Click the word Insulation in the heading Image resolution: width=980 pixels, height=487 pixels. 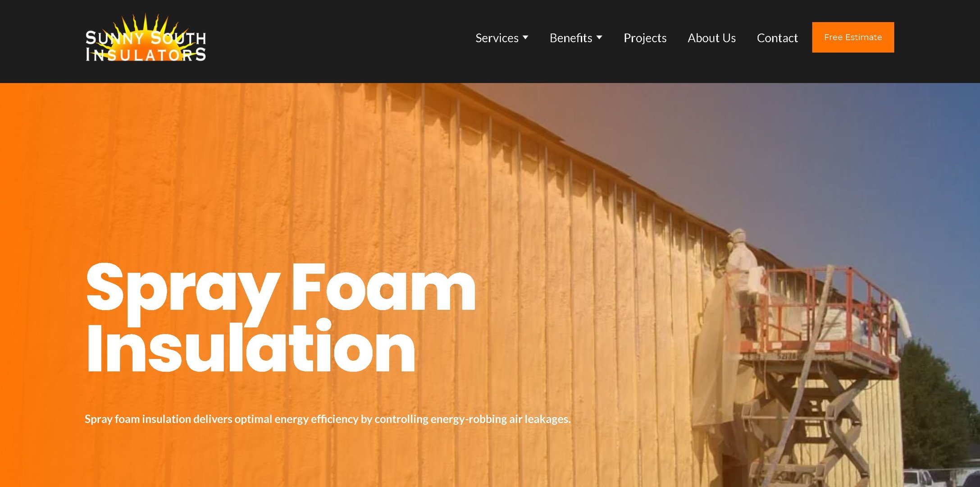click(250, 345)
